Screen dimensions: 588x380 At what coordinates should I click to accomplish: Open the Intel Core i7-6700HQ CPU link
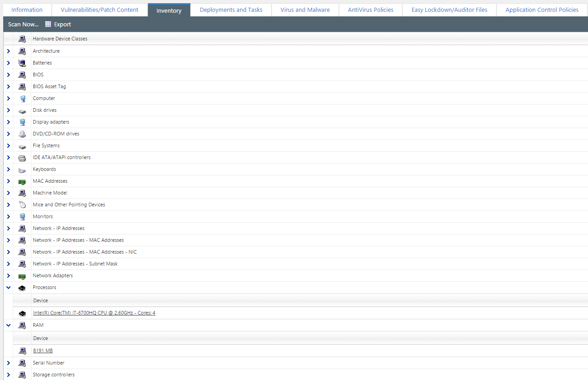pos(94,313)
